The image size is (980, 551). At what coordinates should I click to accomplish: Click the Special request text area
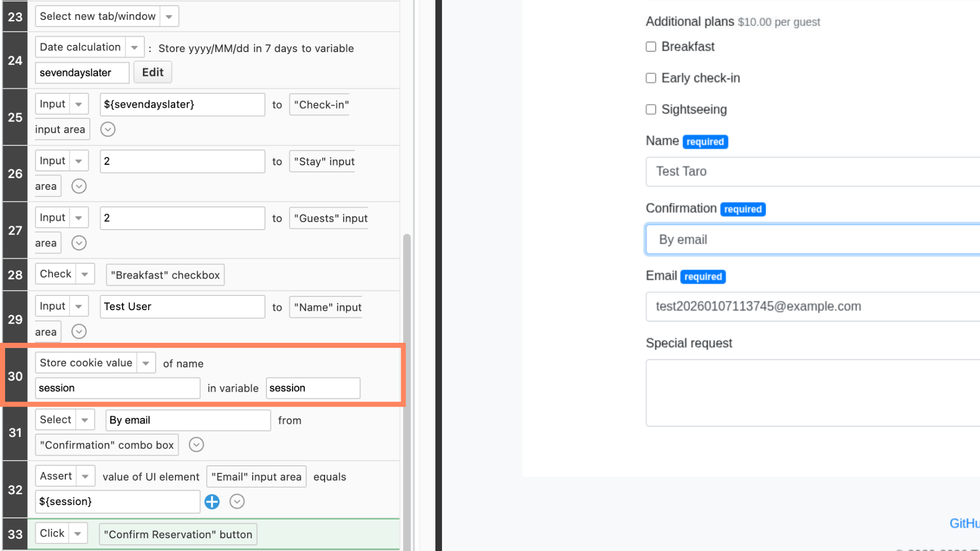click(812, 393)
